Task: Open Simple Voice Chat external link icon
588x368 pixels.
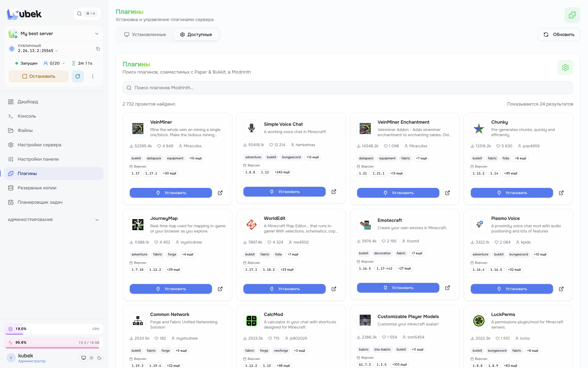Action: point(334,192)
